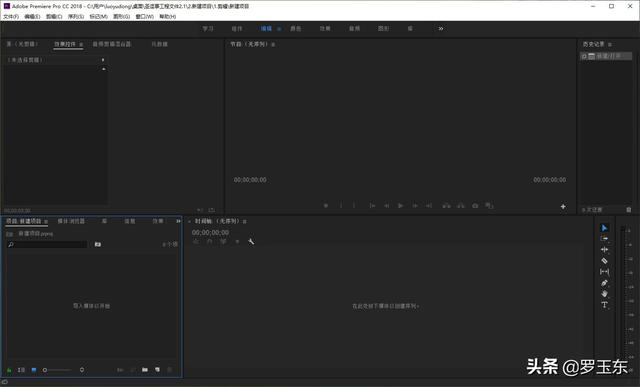Image resolution: width=640 pixels, height=387 pixels.
Task: Click the Extract button in Program Monitor
Action: [461, 206]
